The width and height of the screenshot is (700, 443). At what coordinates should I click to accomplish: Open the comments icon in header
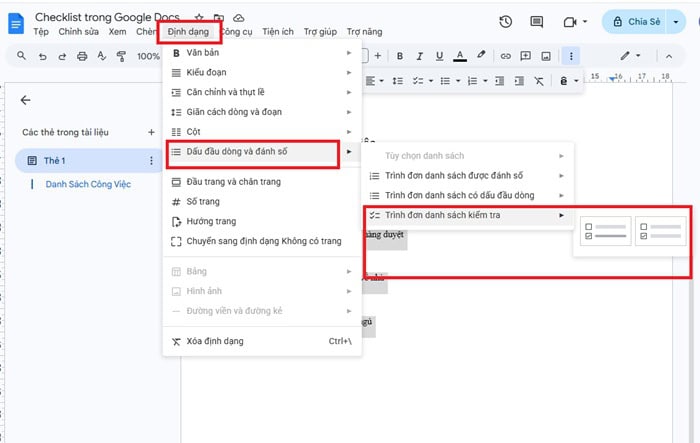[537, 22]
